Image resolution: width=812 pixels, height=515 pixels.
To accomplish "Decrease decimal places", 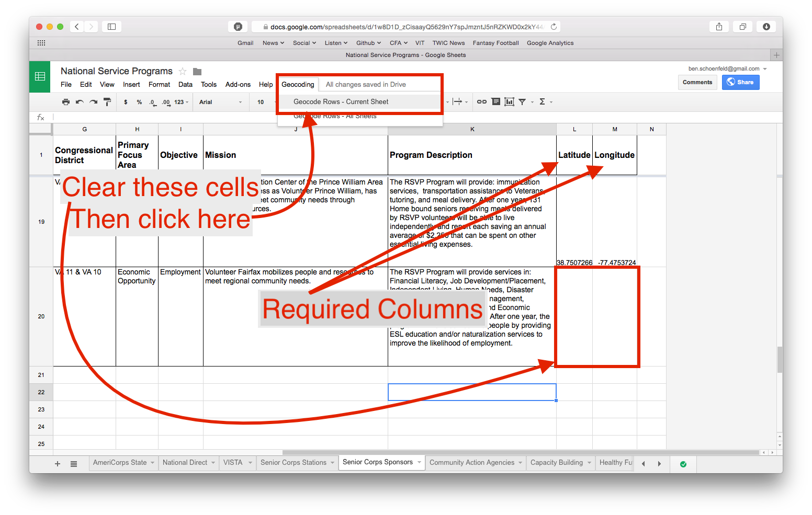I will (x=152, y=102).
